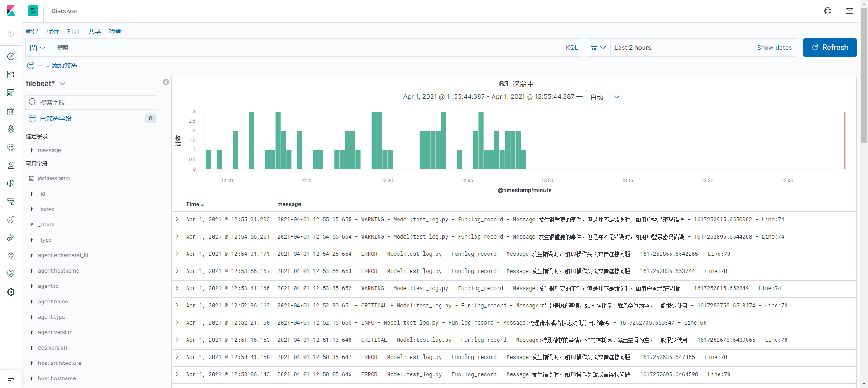Click the Kibana logo
Image resolution: width=868 pixels, height=388 pixels.
(x=11, y=10)
